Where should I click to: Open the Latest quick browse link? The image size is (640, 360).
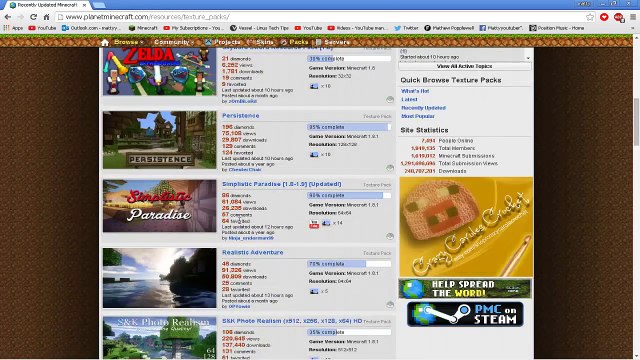409,100
